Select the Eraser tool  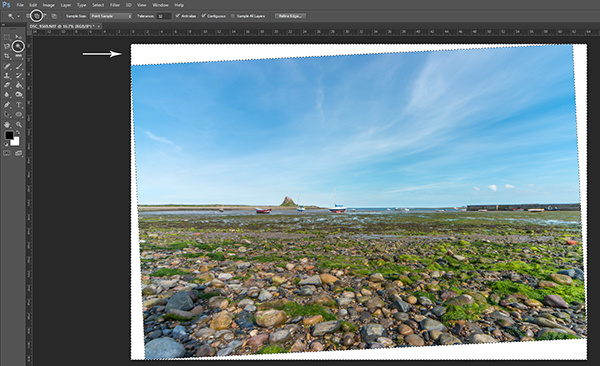pyautogui.click(x=7, y=85)
